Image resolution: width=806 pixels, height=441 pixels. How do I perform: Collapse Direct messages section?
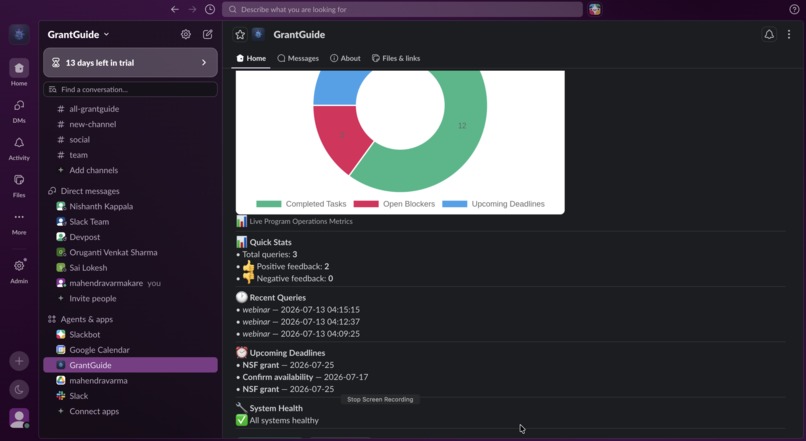pos(89,191)
